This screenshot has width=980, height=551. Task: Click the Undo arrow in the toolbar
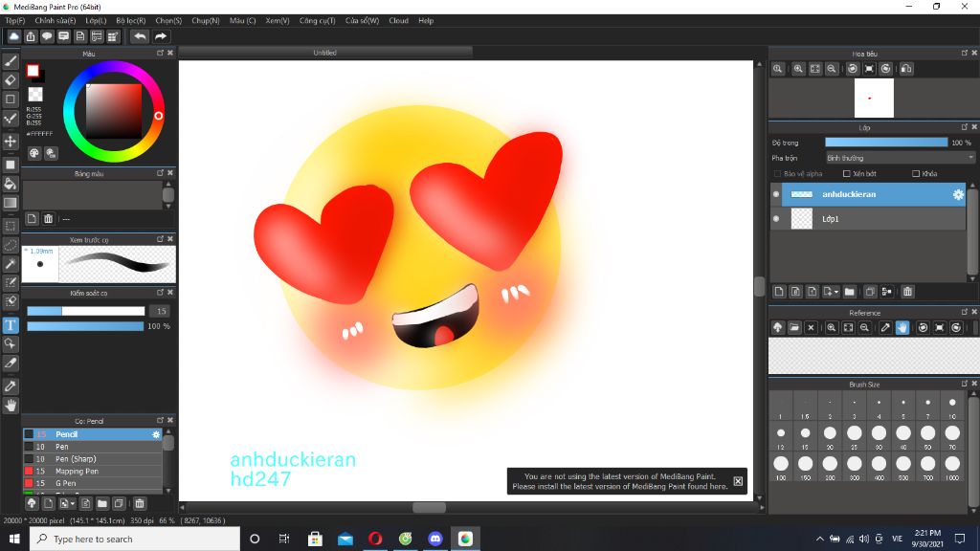click(140, 37)
